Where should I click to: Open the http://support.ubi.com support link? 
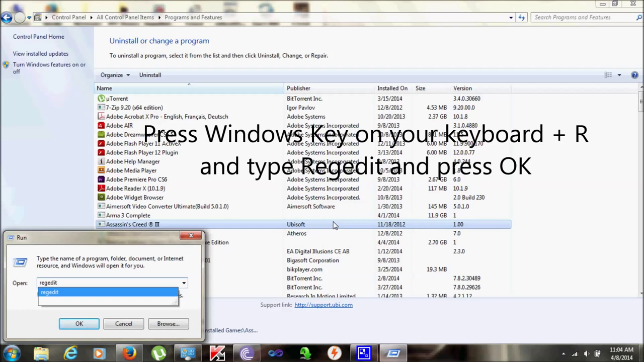[x=324, y=305]
